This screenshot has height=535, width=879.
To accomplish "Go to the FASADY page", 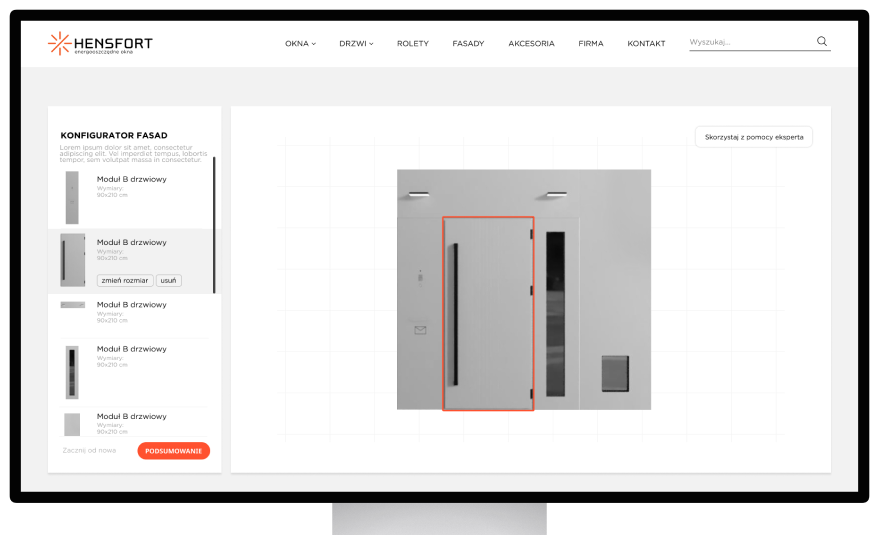I will [x=468, y=44].
